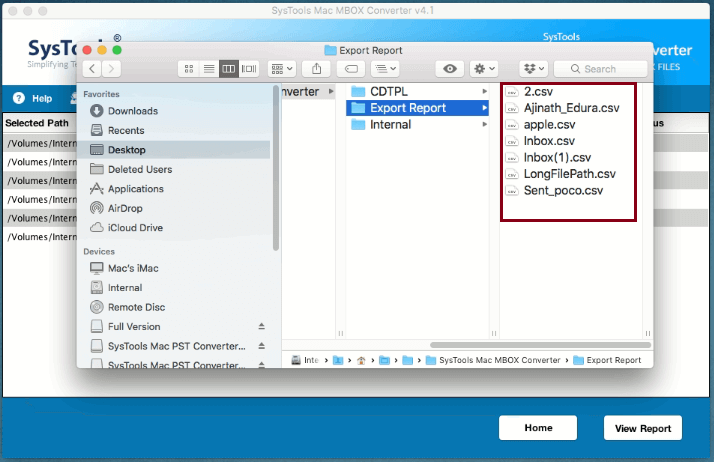Maximize the Export Report Finder window
The image size is (714, 462).
tap(117, 50)
